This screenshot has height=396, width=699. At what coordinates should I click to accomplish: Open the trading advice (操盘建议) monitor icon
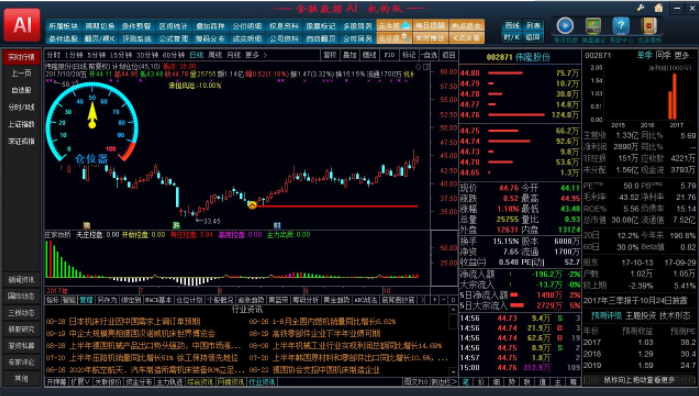click(593, 26)
